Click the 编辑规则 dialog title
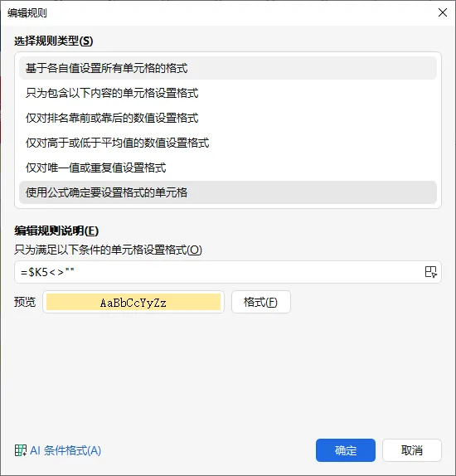The height and width of the screenshot is (476, 456). click(x=27, y=13)
